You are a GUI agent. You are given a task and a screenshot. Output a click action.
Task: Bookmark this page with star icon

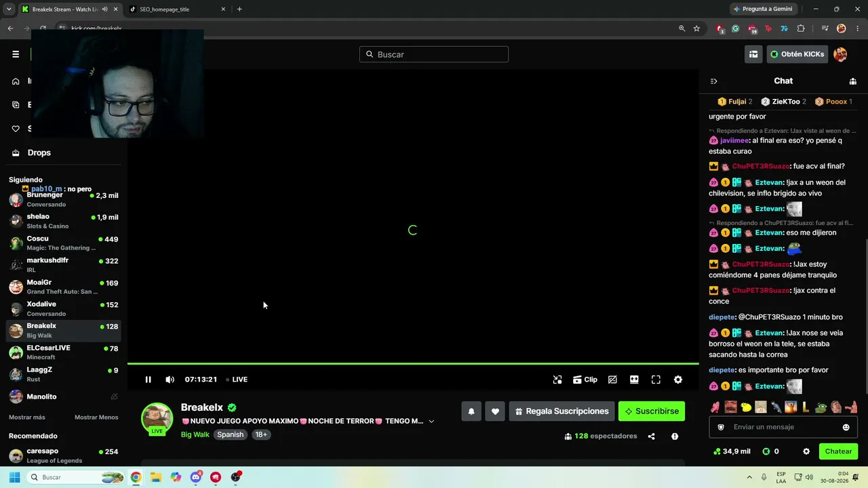tap(696, 28)
